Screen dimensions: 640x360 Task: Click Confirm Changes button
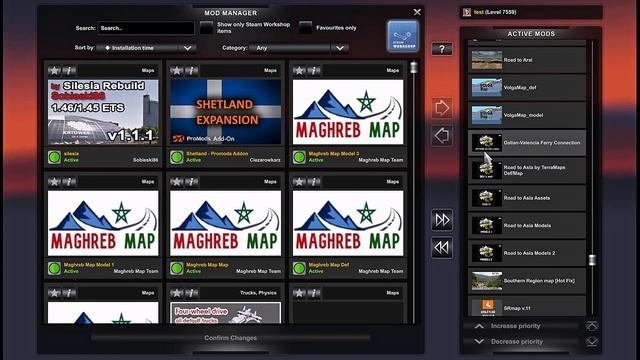click(231, 338)
